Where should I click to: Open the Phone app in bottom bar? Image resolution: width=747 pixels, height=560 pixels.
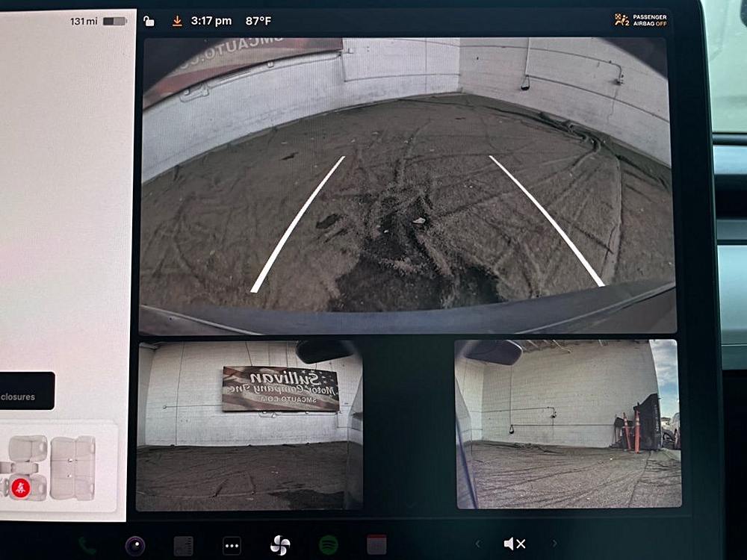click(x=87, y=545)
